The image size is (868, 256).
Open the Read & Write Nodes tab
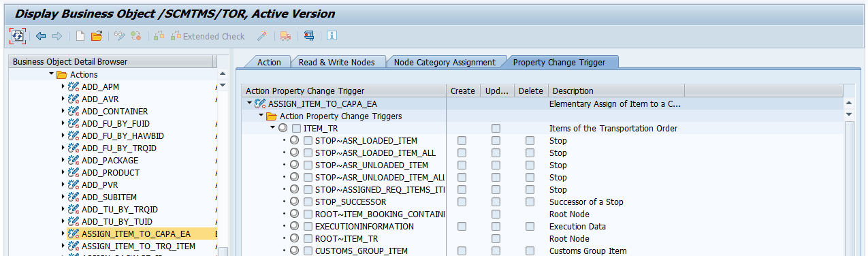[336, 62]
